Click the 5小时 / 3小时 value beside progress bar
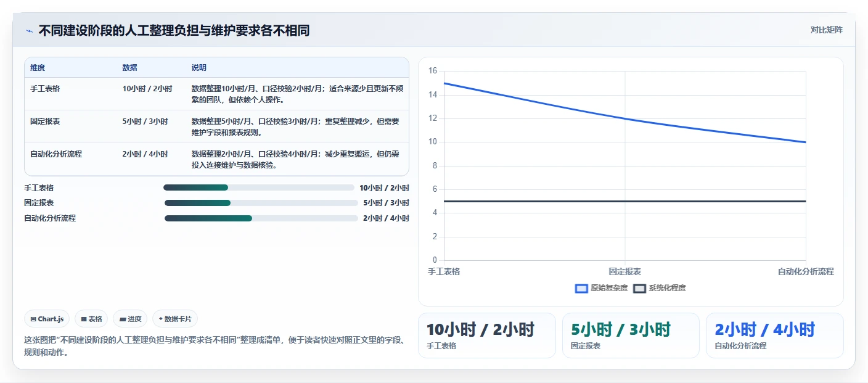The image size is (868, 383). 386,203
